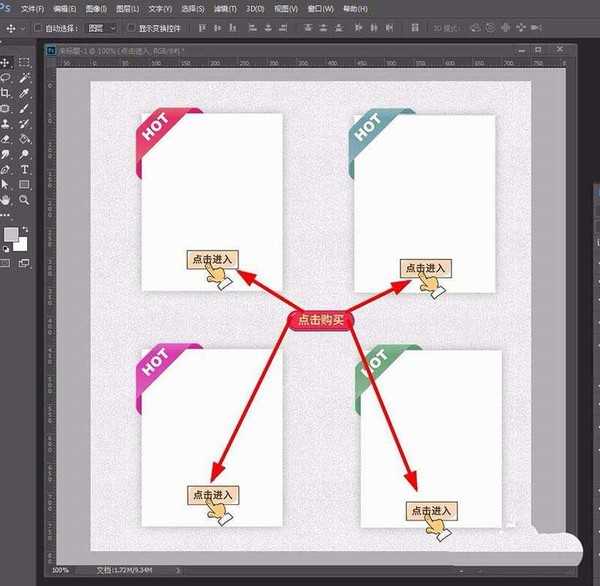
Task: Select the Eyedropper tool
Action: coord(24,93)
